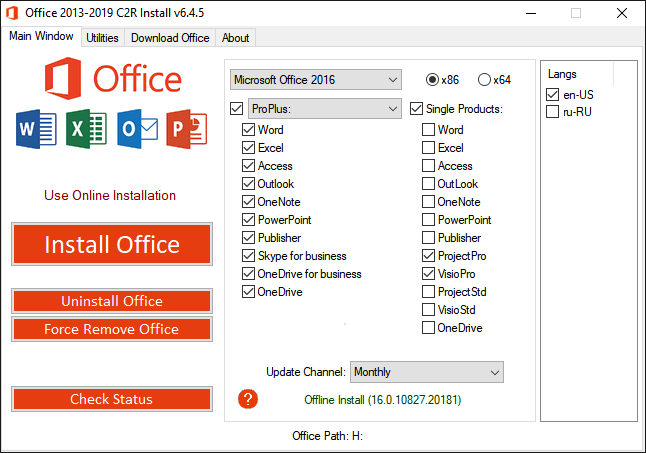This screenshot has width=646, height=453.
Task: Click the red question mark help icon
Action: [x=248, y=399]
